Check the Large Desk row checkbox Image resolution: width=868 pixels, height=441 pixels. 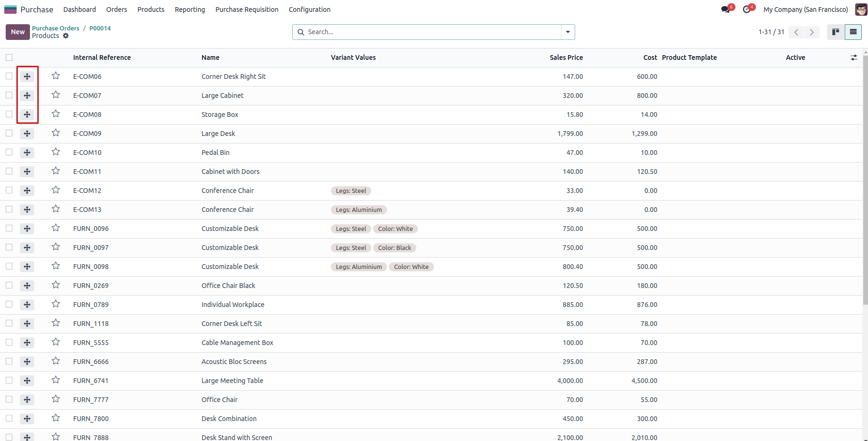[9, 133]
